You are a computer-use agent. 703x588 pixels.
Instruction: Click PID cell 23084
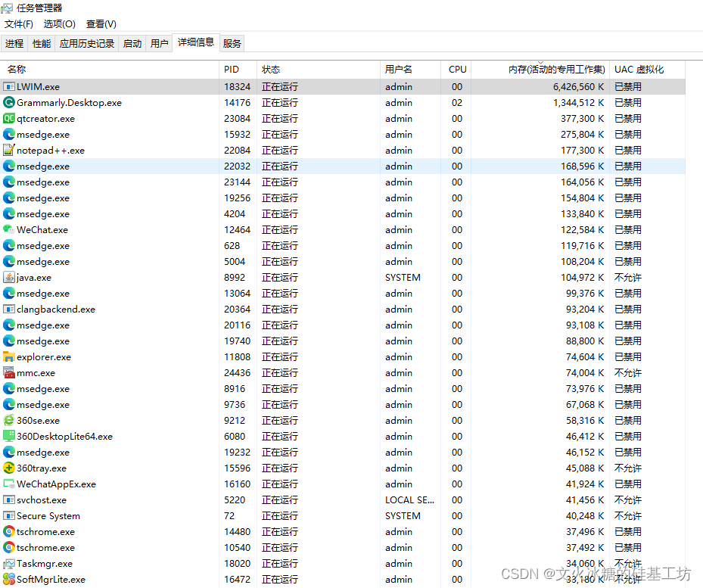pyautogui.click(x=237, y=118)
